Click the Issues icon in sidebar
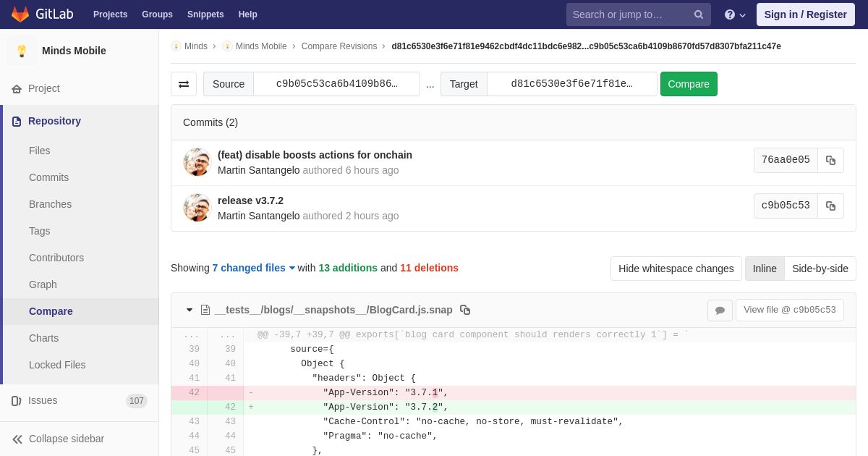 17,401
